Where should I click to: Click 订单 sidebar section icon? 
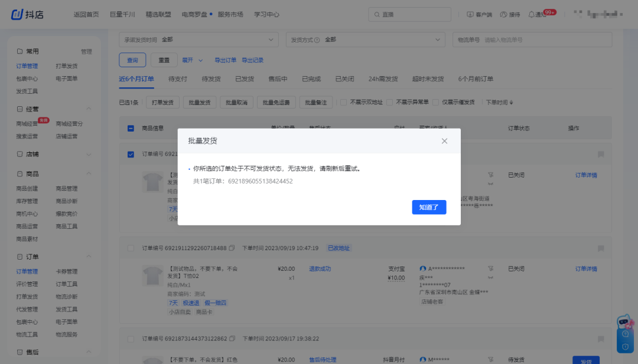click(x=19, y=257)
